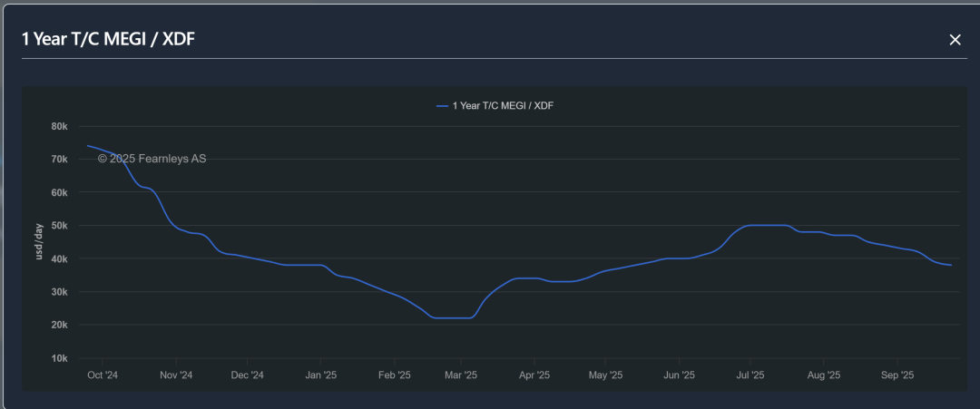Select the 80k label on the y-axis
Image resolution: width=980 pixels, height=409 pixels.
point(59,126)
